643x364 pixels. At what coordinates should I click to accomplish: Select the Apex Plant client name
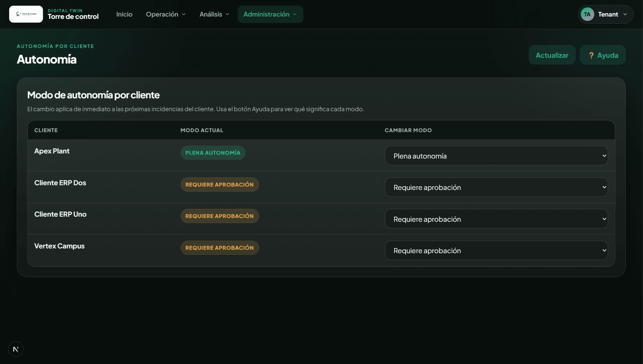pos(52,151)
